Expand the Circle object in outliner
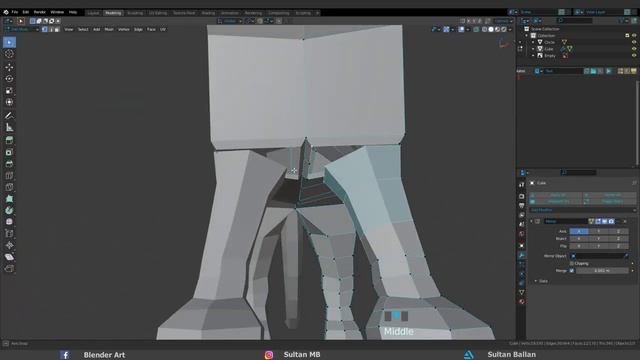The image size is (640, 360). pos(533,42)
